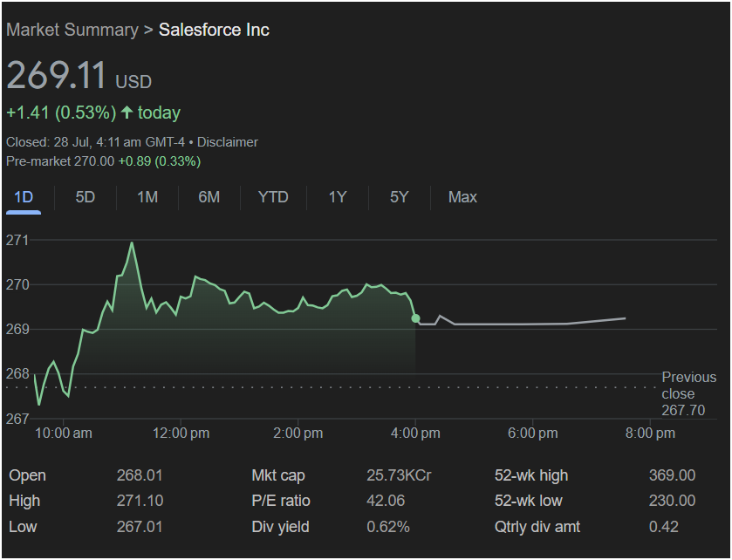Click the P/E ratio label
Screen dimensions: 732x560
(281, 501)
